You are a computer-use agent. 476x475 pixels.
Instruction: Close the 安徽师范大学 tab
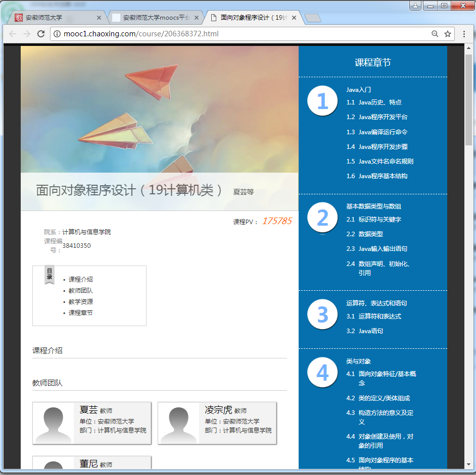99,18
